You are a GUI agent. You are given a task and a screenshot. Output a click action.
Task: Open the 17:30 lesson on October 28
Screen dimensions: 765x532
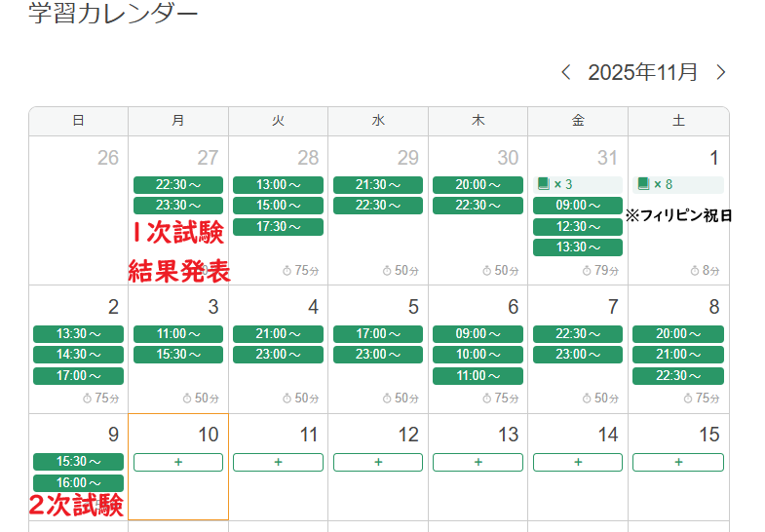click(x=278, y=226)
